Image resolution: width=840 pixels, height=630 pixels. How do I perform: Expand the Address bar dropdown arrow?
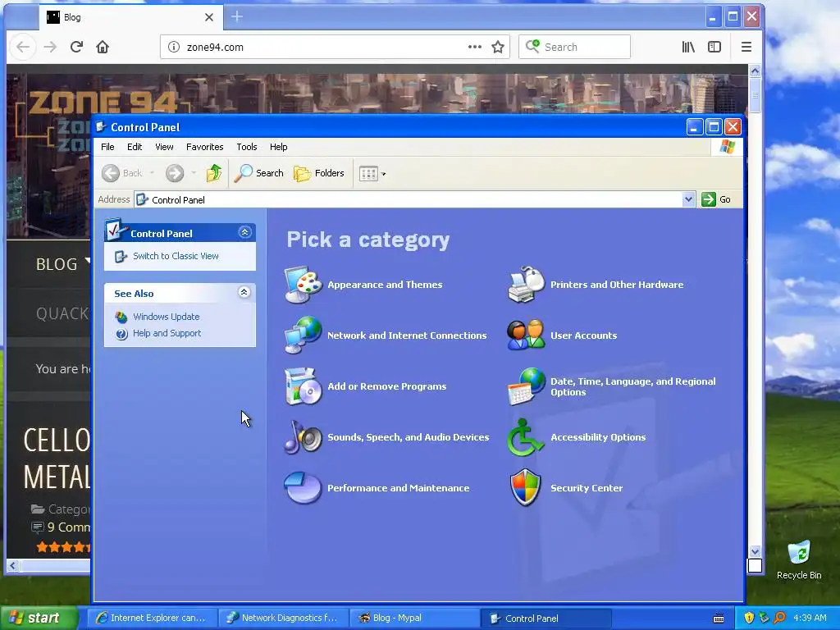pyautogui.click(x=689, y=199)
